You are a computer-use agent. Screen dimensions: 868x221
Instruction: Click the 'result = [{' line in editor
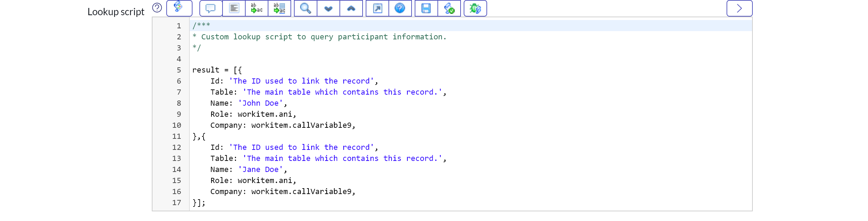coord(217,70)
